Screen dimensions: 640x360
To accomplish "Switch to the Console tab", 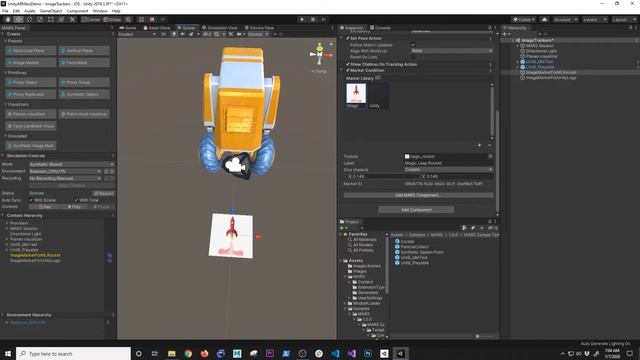I will (380, 28).
